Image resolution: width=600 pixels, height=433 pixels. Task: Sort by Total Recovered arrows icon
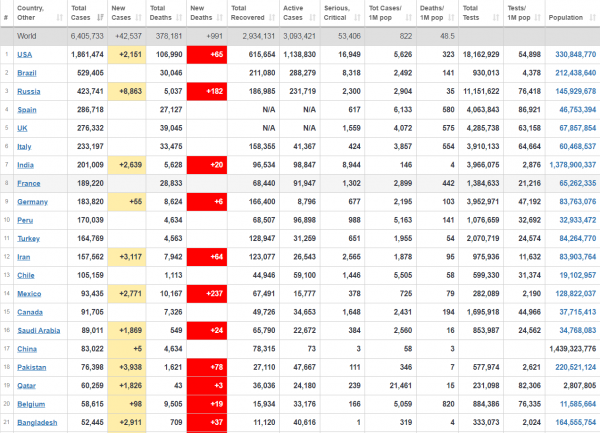272,18
